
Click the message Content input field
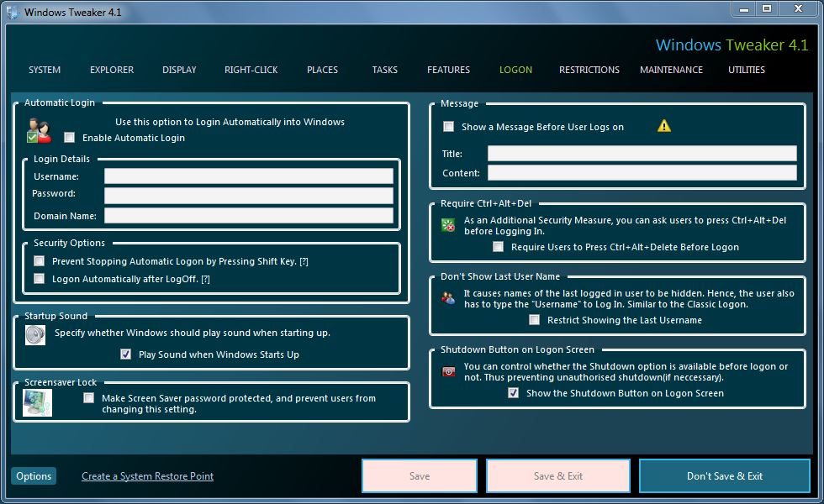tap(642, 173)
